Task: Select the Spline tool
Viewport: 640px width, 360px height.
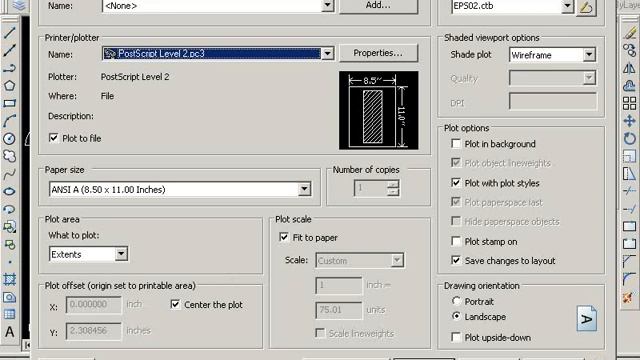Action: click(x=9, y=174)
